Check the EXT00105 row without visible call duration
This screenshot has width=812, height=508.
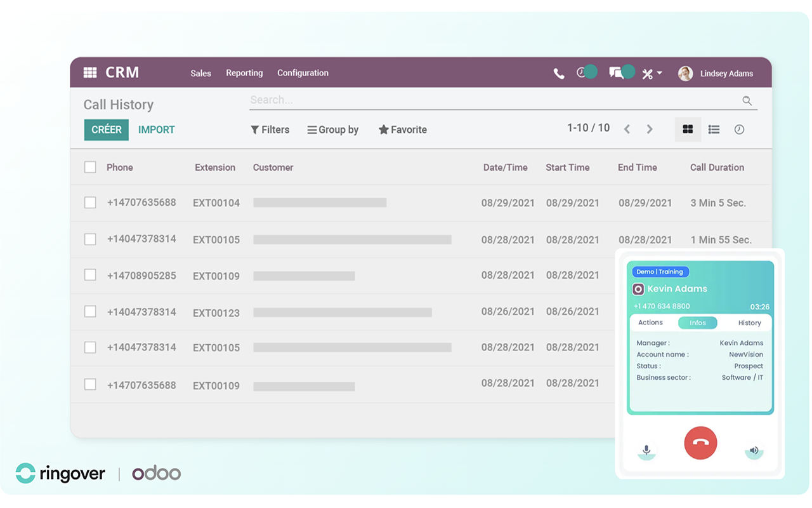point(90,347)
